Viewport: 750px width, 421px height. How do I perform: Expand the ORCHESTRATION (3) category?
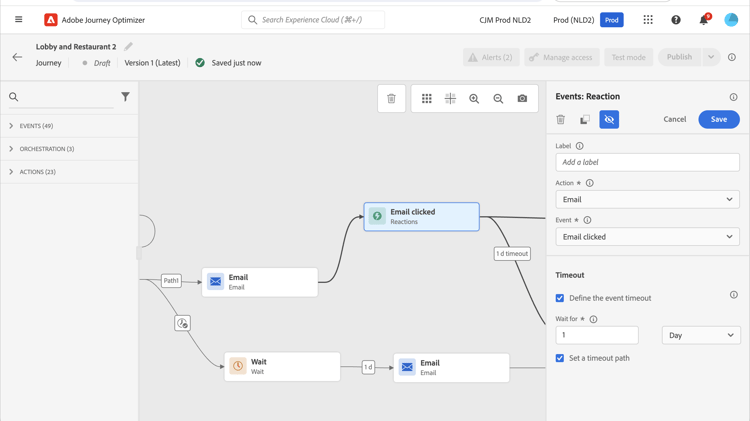pos(11,149)
